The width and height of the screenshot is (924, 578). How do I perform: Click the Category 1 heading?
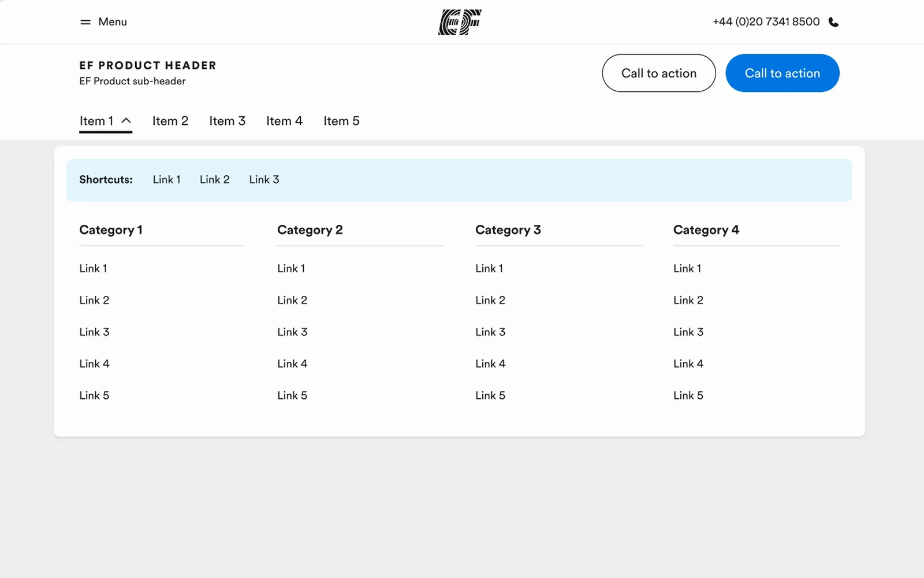click(111, 230)
